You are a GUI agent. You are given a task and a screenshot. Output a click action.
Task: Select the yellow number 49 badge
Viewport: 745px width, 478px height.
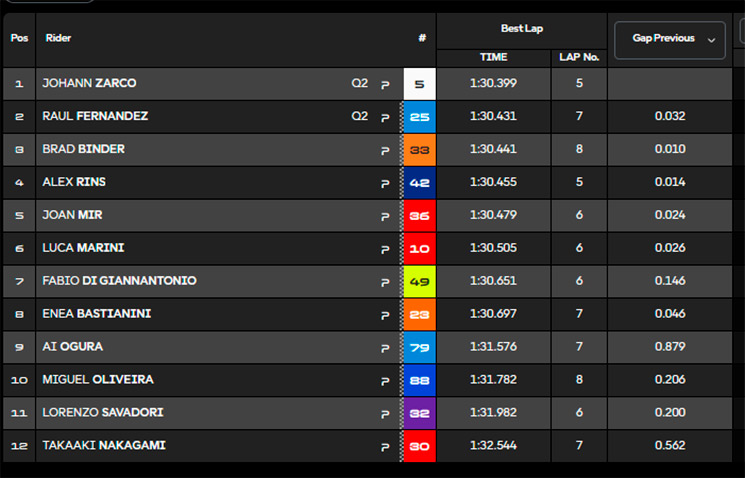420,282
